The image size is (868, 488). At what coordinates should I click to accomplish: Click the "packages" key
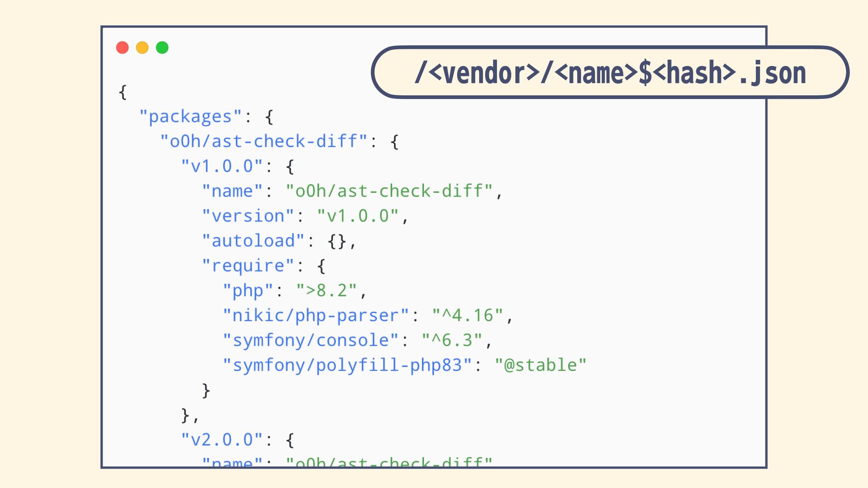point(191,117)
